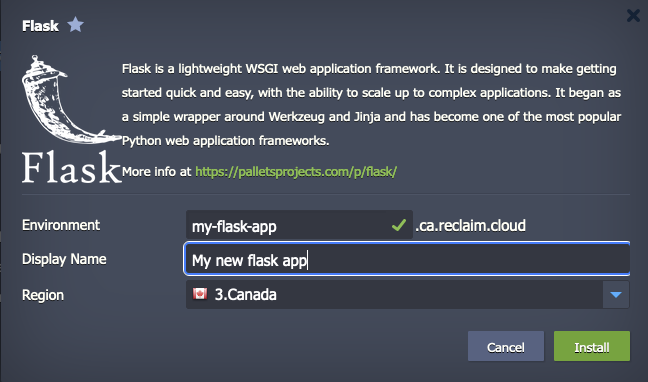The width and height of the screenshot is (648, 382).
Task: Click the Flask description paragraph
Action: click(x=371, y=105)
